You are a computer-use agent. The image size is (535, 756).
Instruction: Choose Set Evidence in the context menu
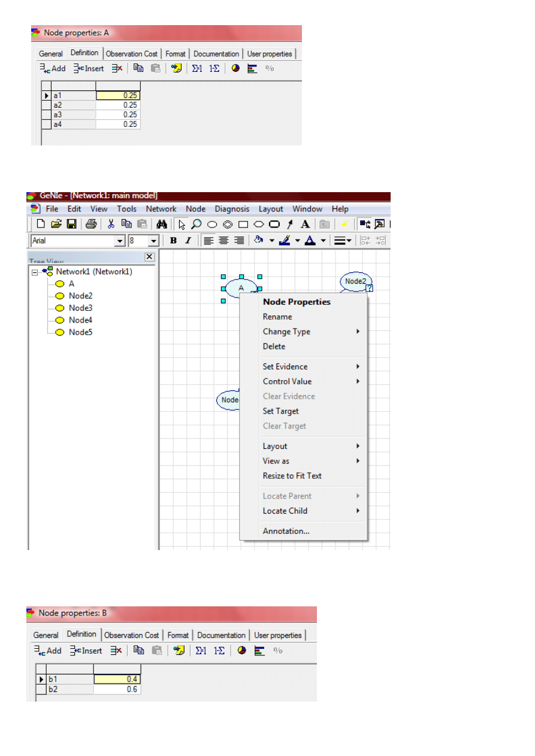coord(285,366)
